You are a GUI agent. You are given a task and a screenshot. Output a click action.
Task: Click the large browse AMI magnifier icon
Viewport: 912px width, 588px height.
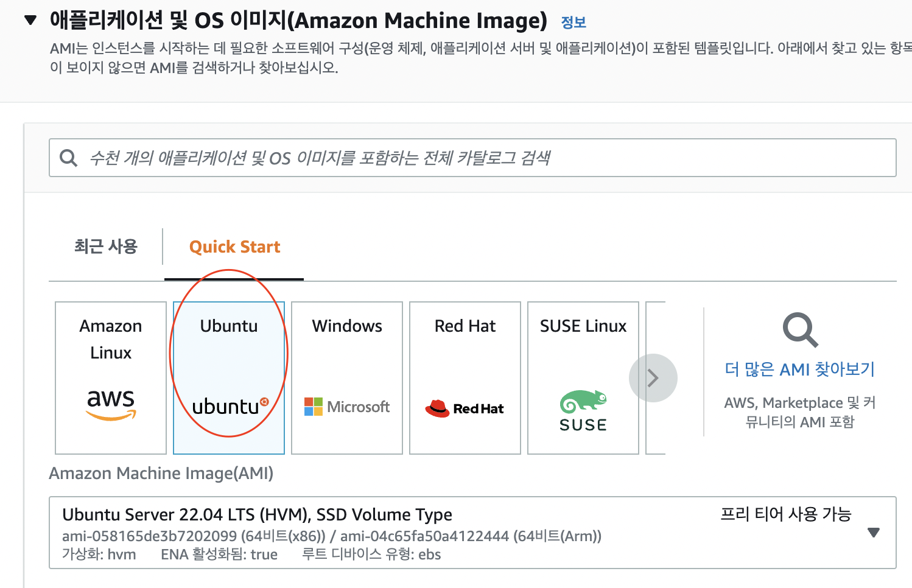tap(800, 330)
